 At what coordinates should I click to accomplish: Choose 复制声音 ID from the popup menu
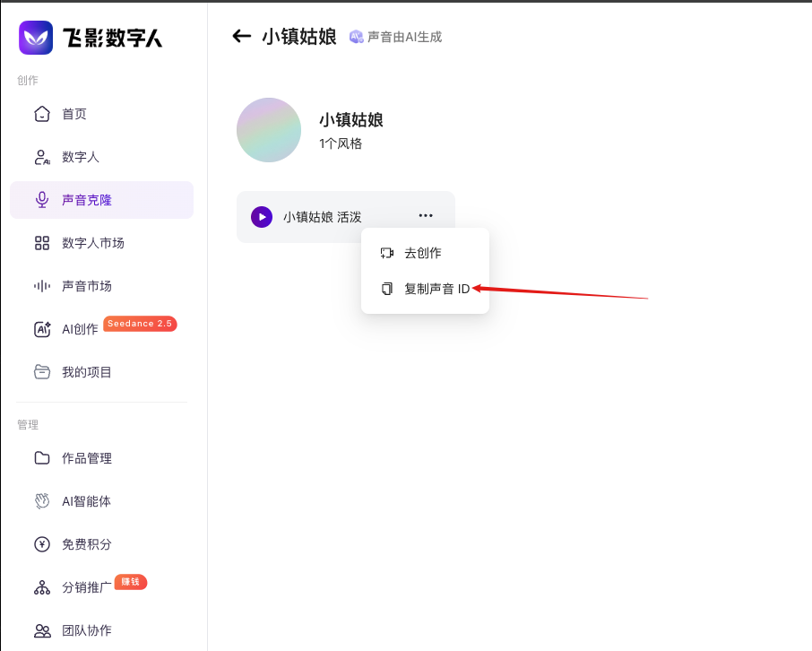click(425, 289)
